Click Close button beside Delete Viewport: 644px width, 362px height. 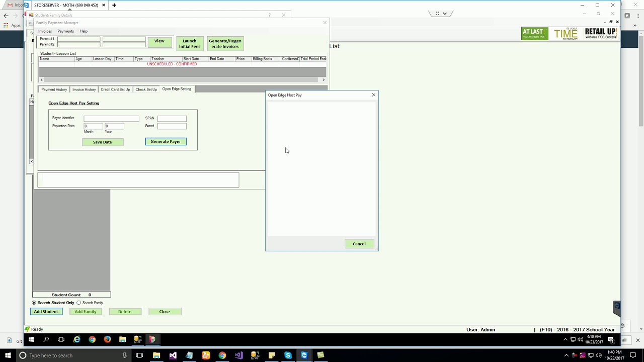coord(165,312)
